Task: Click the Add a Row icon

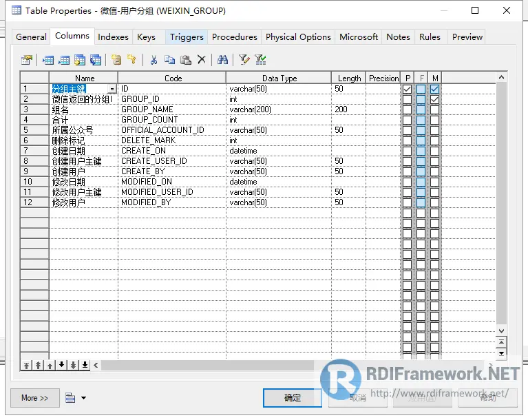Action: pos(63,60)
